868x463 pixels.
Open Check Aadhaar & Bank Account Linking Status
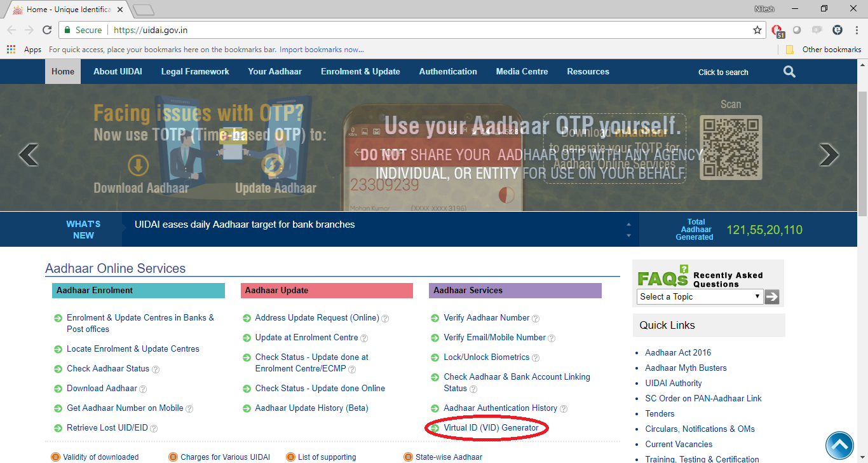[x=517, y=382]
